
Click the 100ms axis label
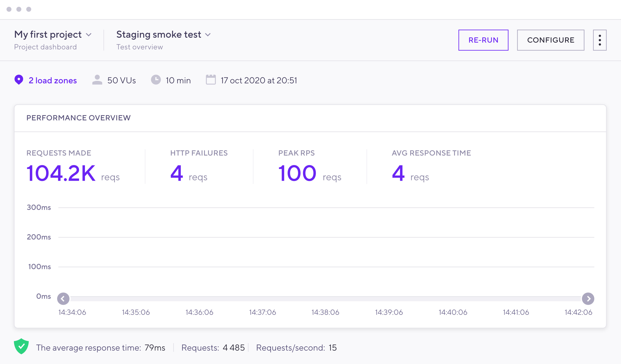(x=40, y=267)
